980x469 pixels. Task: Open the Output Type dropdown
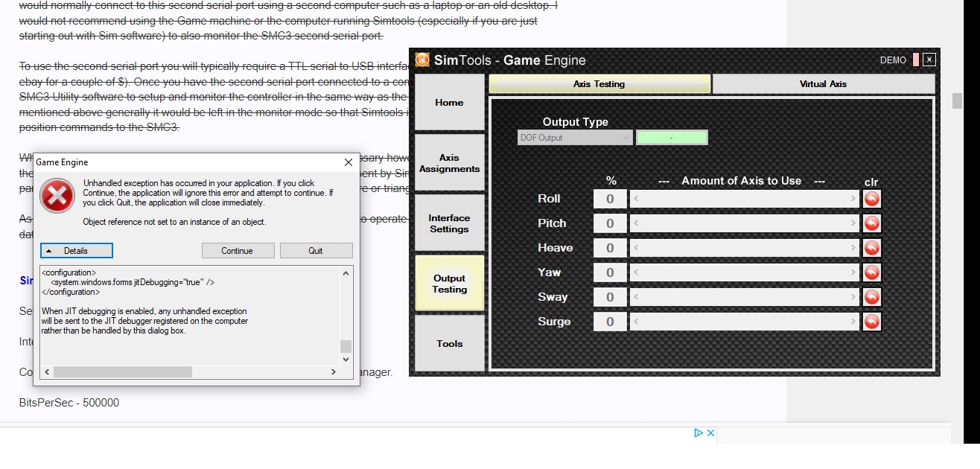tap(575, 138)
